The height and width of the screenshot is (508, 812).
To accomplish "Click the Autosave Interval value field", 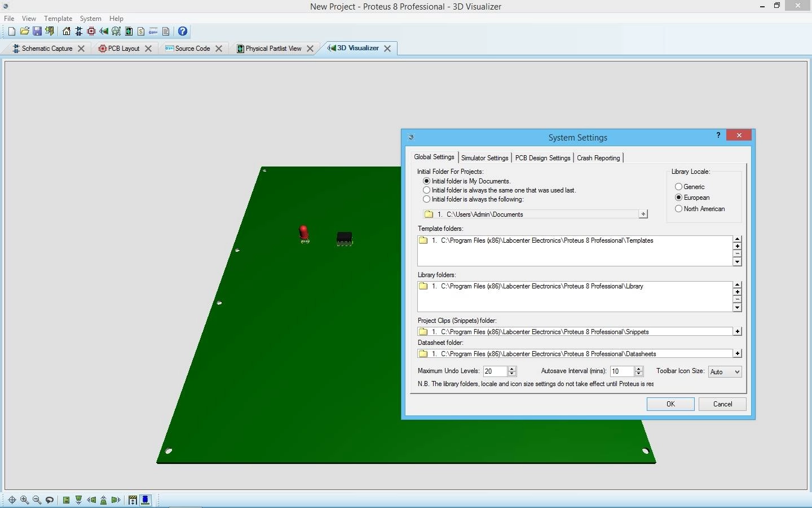I will coord(623,371).
